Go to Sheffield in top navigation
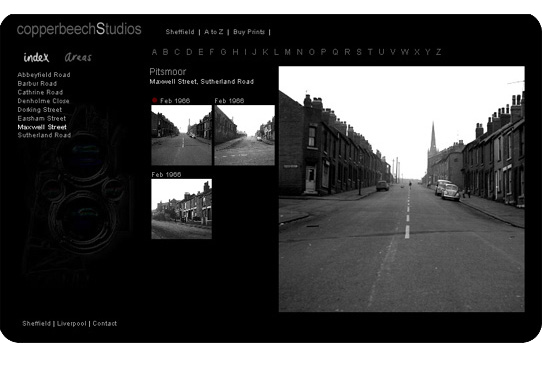Image resolution: width=542 pixels, height=369 pixels. coord(180,32)
